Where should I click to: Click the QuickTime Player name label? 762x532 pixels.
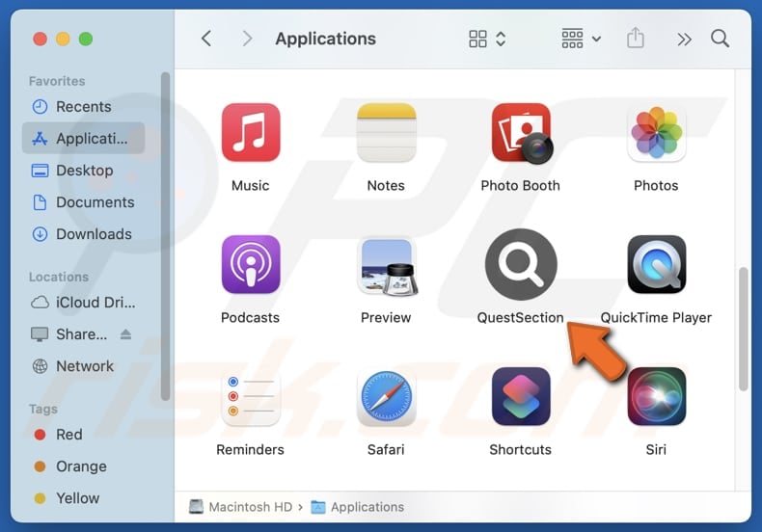coord(656,317)
